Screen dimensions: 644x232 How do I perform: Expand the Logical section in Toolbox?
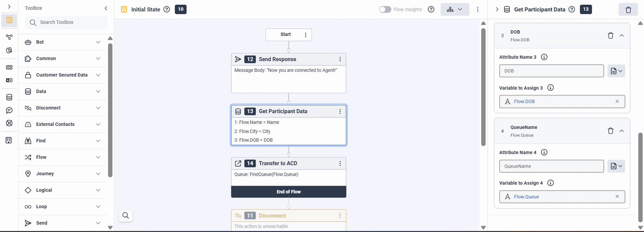(x=98, y=190)
